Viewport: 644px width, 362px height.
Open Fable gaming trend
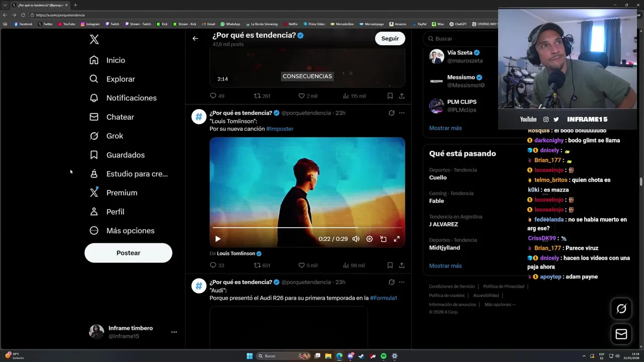436,201
